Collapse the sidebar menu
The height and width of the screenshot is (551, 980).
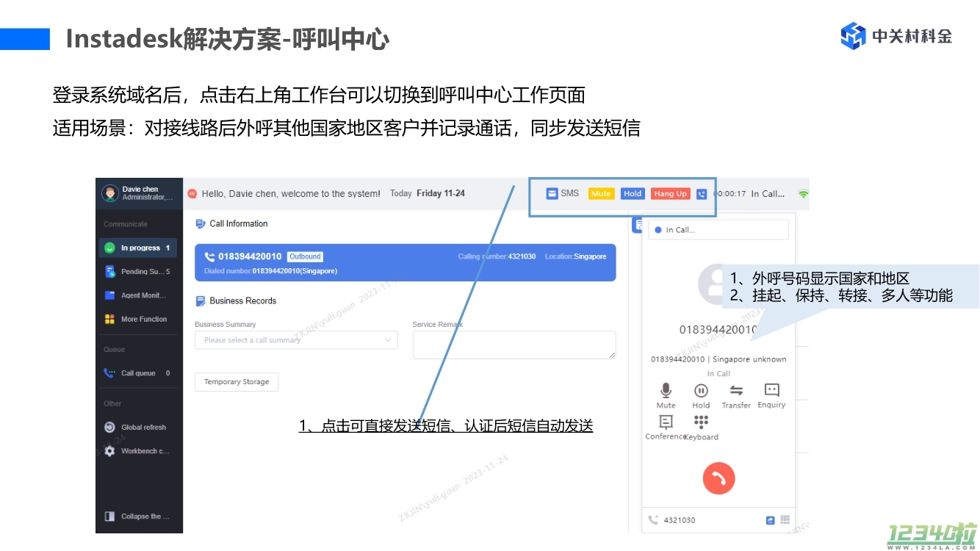click(x=138, y=516)
